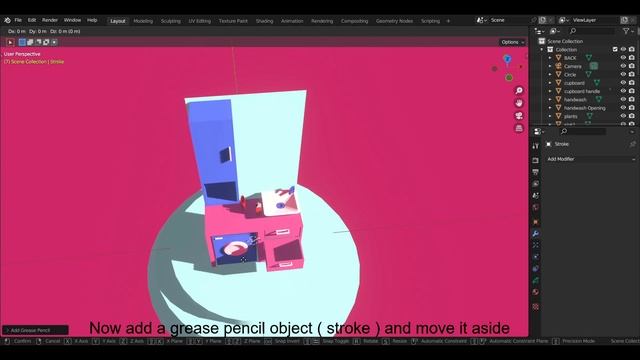This screenshot has width=640, height=360.
Task: Switch to the UV Editing workspace tab
Action: [200, 21]
